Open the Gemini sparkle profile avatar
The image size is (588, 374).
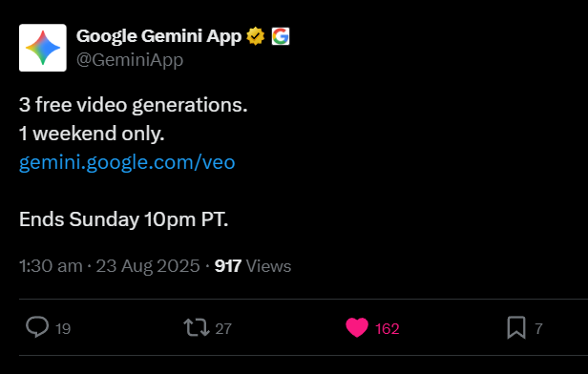pyautogui.click(x=43, y=48)
